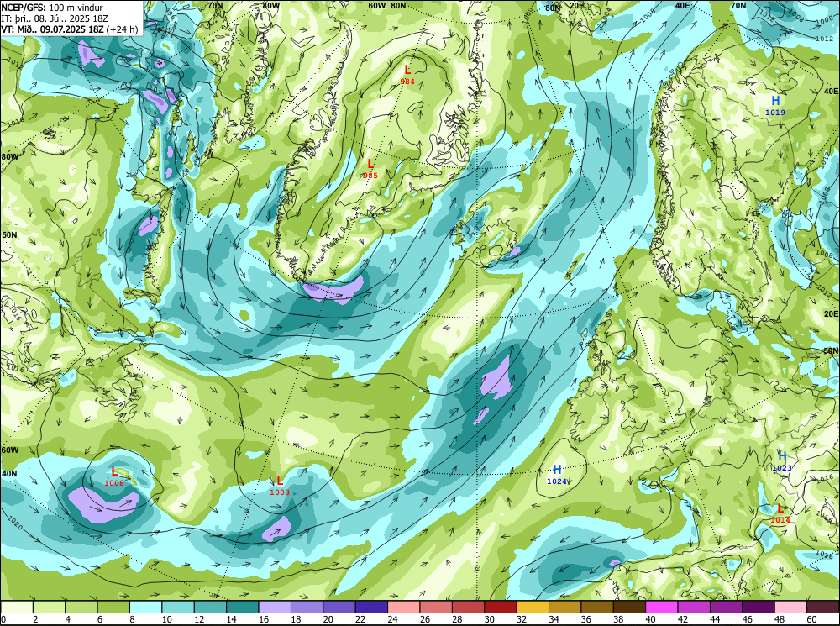Pick the 8–10 pale cyan legend swatch

(145, 607)
